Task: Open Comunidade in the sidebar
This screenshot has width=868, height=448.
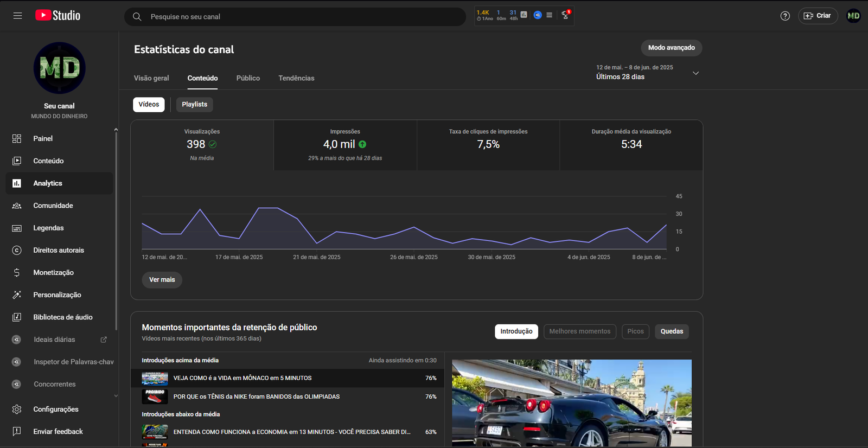Action: click(59, 206)
